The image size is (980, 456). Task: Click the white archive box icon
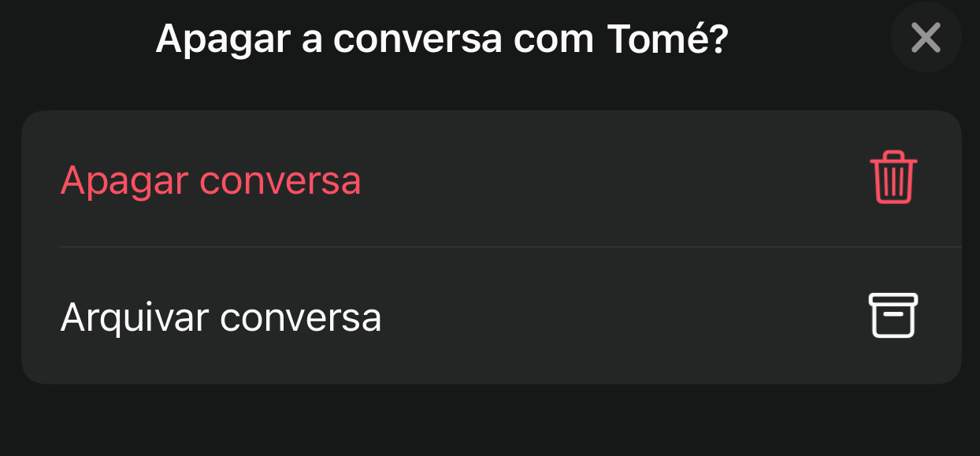(893, 315)
